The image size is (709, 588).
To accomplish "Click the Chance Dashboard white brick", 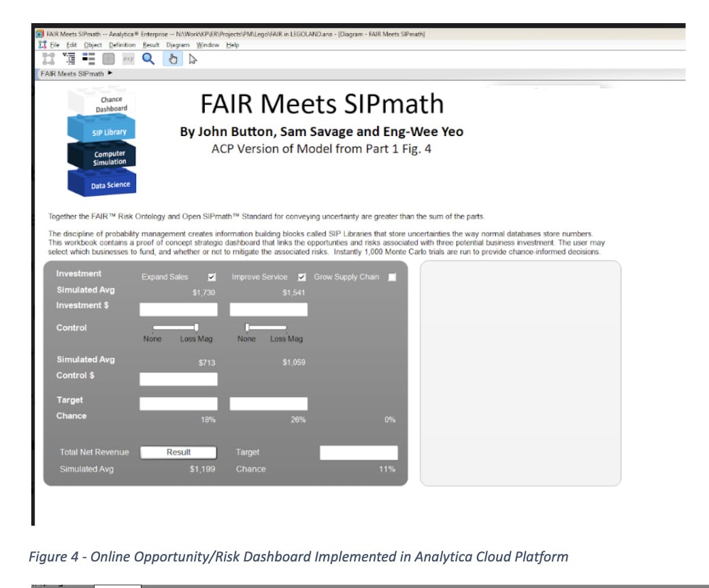I will pyautogui.click(x=101, y=102).
